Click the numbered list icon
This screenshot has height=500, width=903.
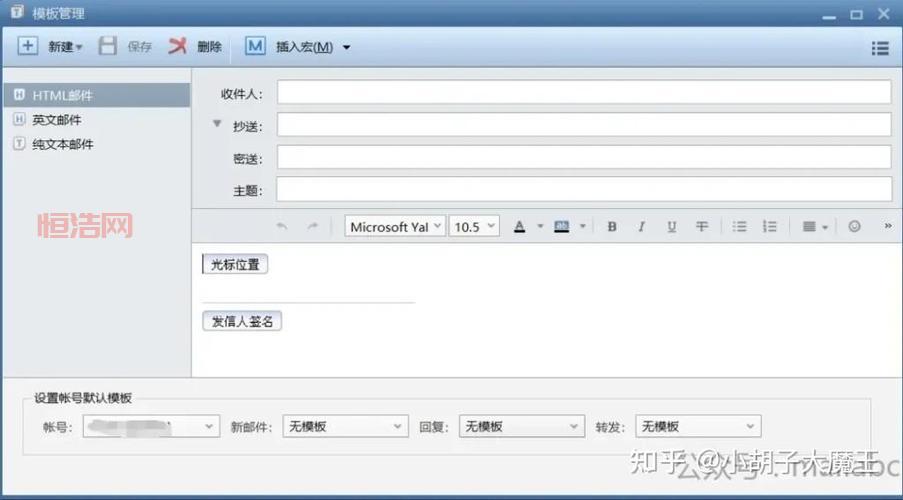769,227
